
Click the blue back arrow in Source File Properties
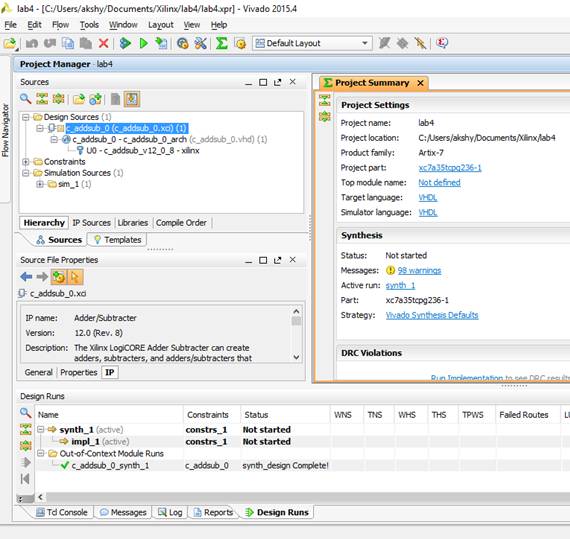[x=26, y=277]
